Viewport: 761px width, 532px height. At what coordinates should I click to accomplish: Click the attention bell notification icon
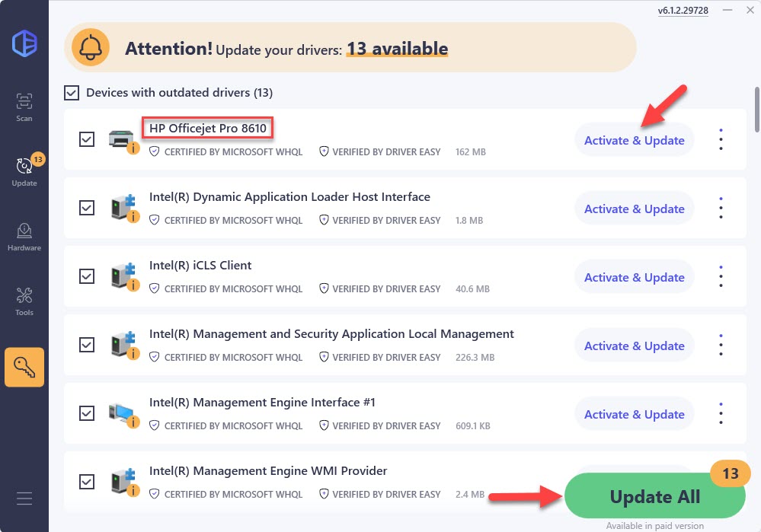(x=91, y=48)
